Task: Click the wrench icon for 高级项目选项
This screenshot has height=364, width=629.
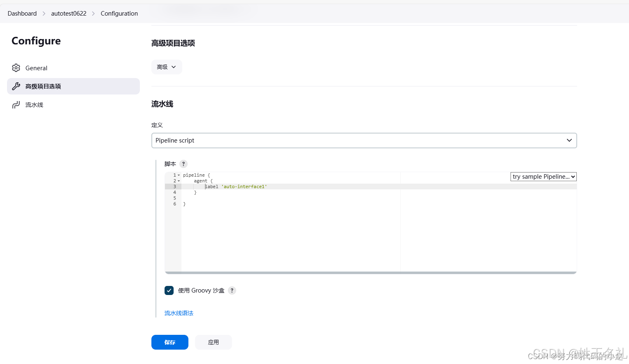Action: 16,86
